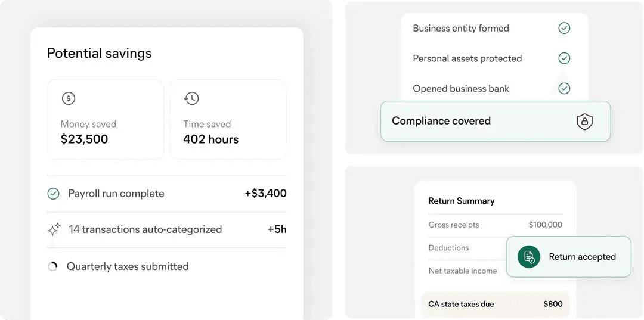Click the Net taxable income label
This screenshot has height=320, width=644.
coord(463,271)
